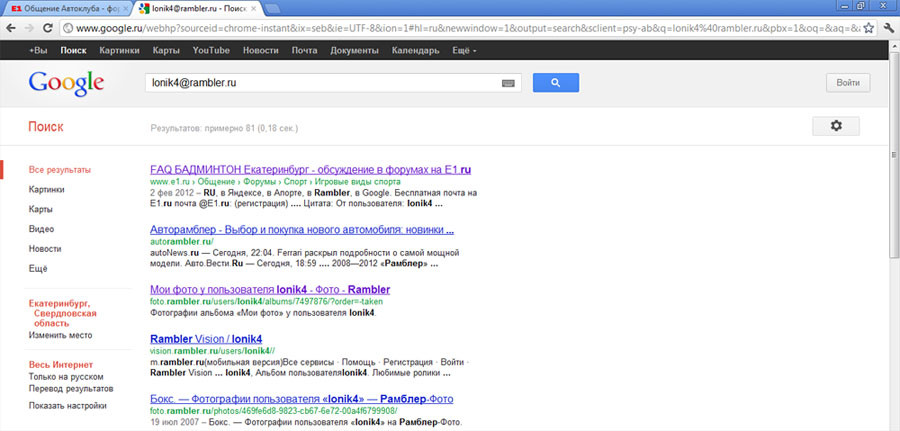Click the vertical scrollbar thumb
Image resolution: width=900 pixels, height=431 pixels.
(894, 154)
